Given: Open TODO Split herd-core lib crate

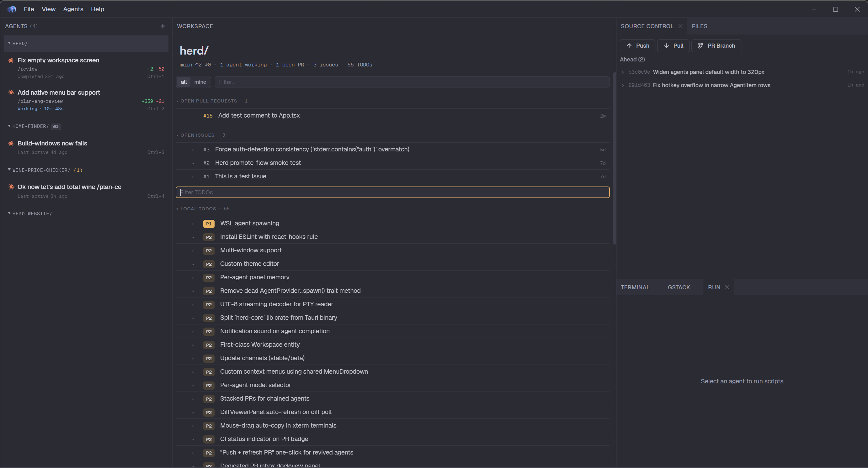Looking at the screenshot, I should (392, 318).
